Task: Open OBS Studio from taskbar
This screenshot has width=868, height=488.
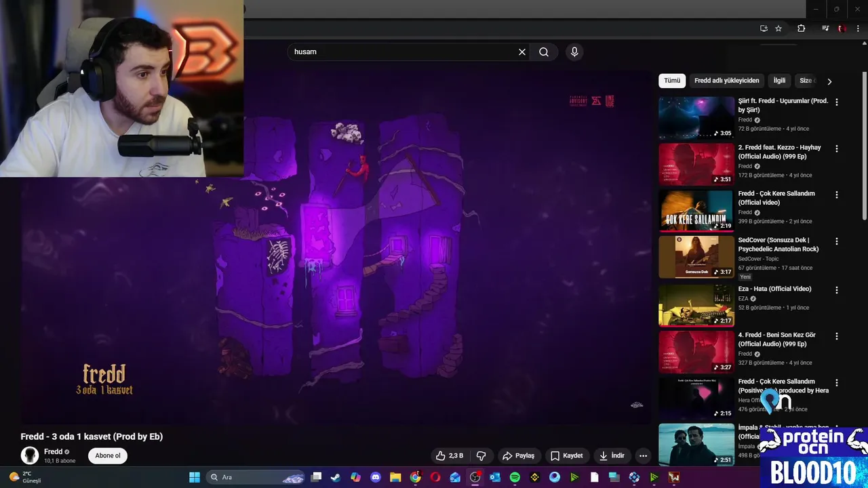Action: 475,477
